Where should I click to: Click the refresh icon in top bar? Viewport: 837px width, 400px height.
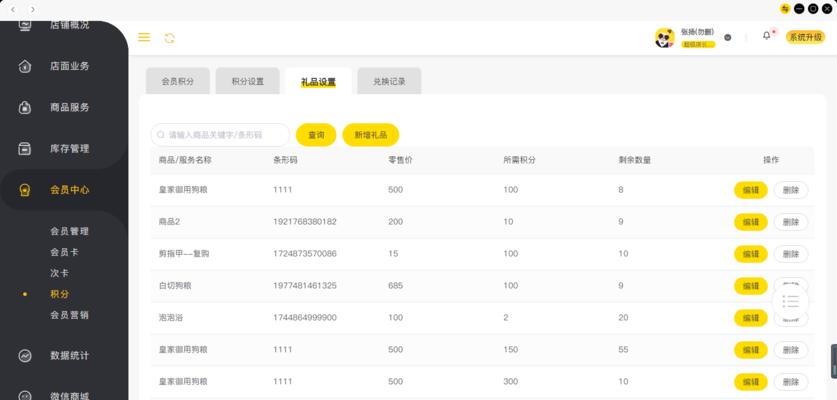click(169, 38)
